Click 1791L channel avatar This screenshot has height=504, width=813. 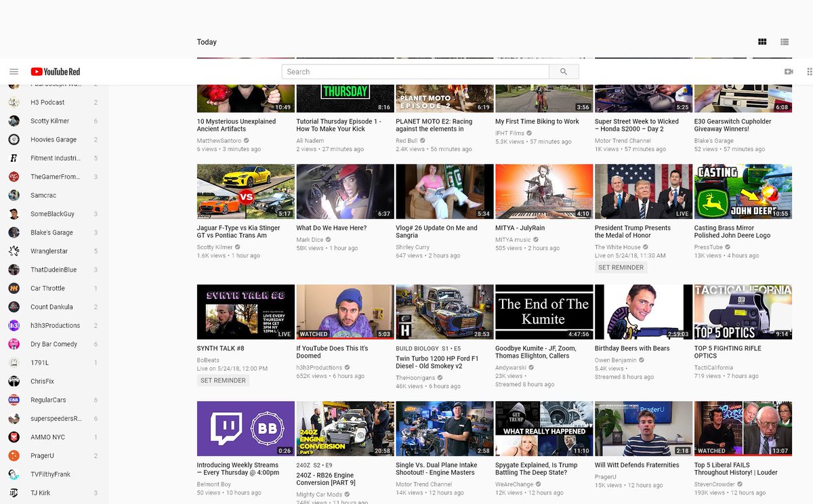click(14, 363)
